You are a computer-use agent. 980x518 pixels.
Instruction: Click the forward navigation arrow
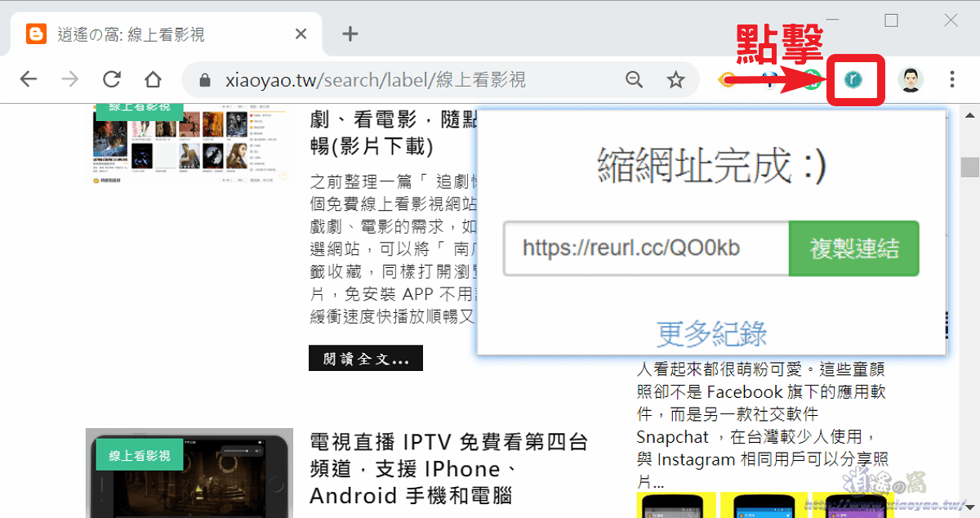click(x=70, y=78)
